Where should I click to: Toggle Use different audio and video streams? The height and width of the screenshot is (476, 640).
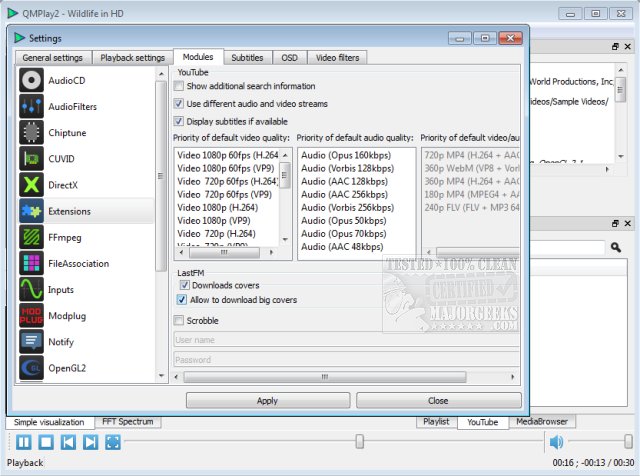[x=179, y=104]
